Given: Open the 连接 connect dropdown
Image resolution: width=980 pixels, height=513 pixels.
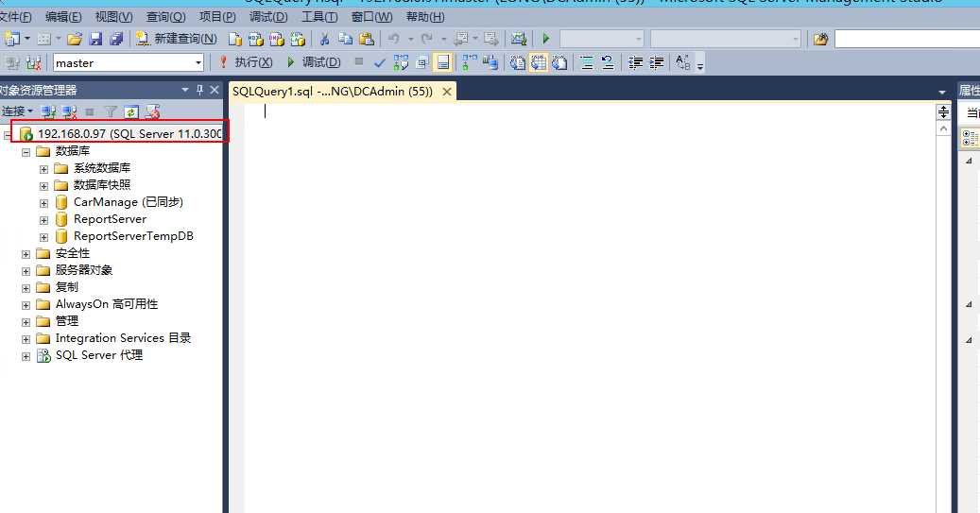Looking at the screenshot, I should tap(17, 111).
